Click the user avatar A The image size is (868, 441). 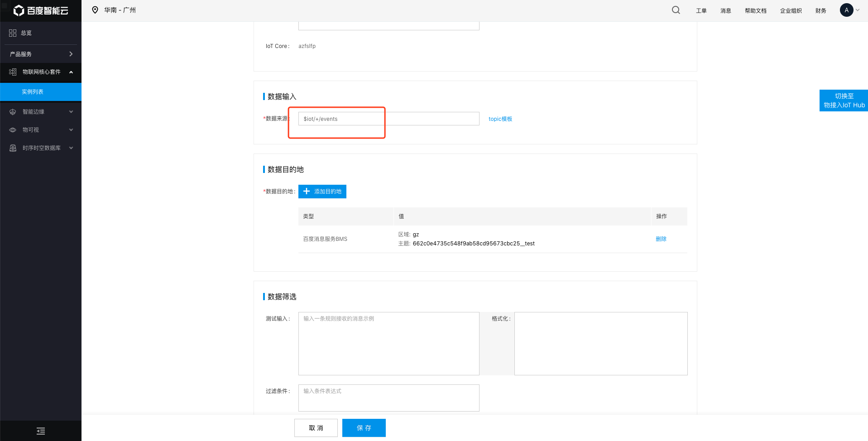846,10
